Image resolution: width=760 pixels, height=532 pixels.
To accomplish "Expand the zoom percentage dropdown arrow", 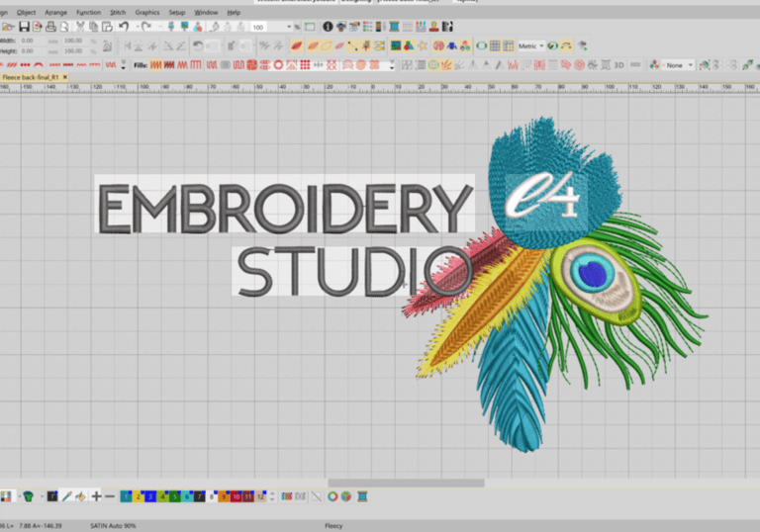I will pos(289,27).
